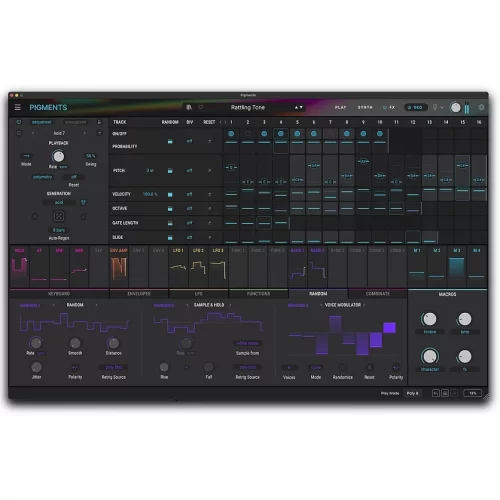Adjust the timbre macro knob
This screenshot has width=500, height=500.
[429, 319]
